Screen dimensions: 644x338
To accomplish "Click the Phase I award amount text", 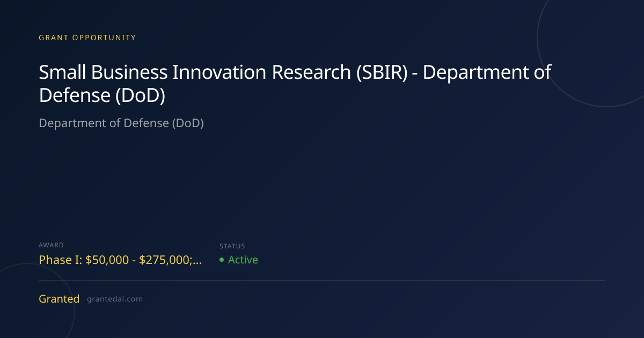I will (121, 260).
